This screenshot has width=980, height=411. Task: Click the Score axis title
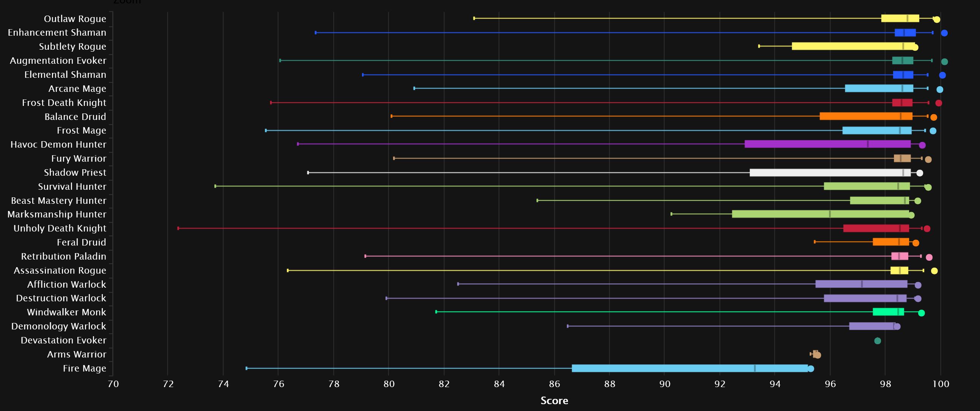pyautogui.click(x=554, y=400)
